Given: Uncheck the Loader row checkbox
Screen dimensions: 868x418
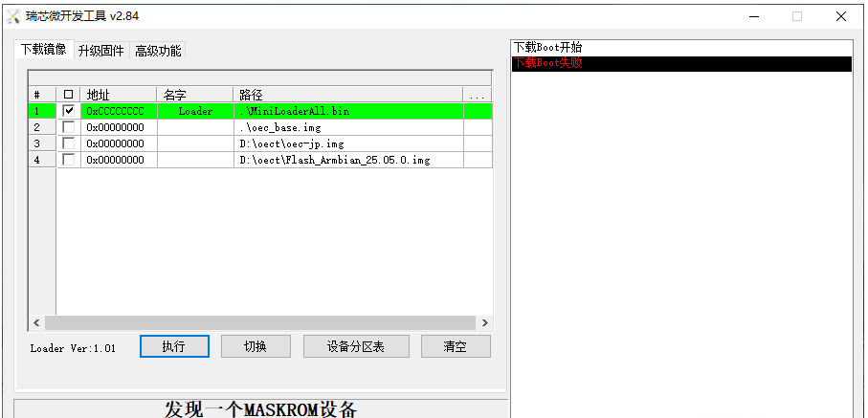Looking at the screenshot, I should pos(69,111).
